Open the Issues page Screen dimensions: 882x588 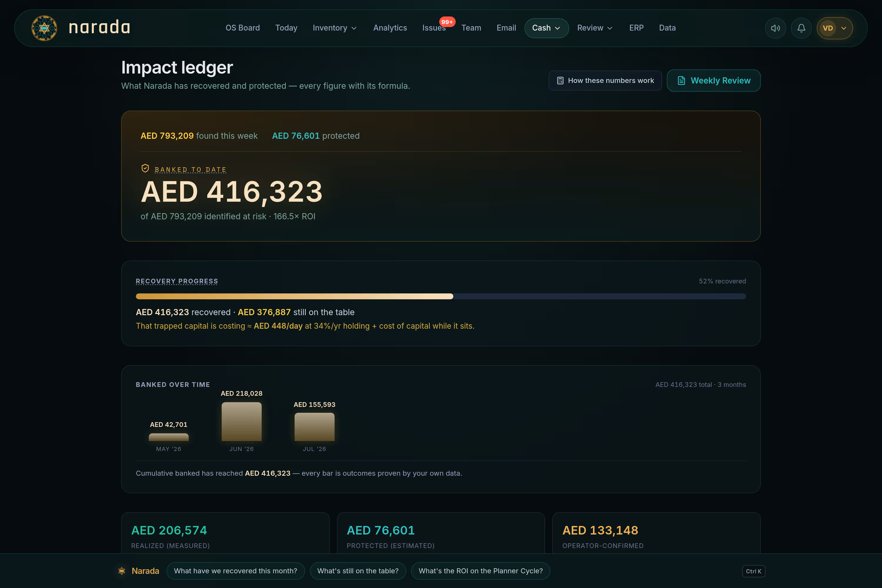434,28
